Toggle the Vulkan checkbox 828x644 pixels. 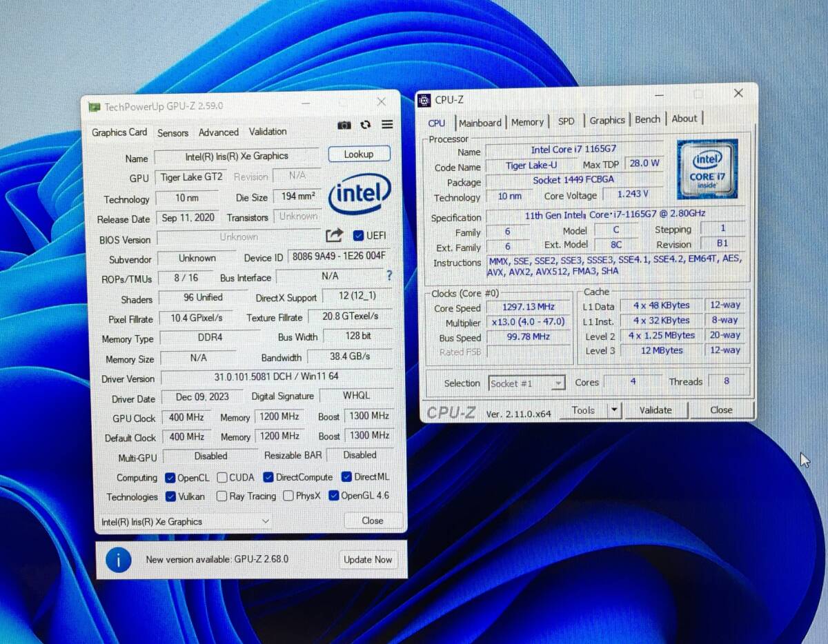tap(170, 496)
